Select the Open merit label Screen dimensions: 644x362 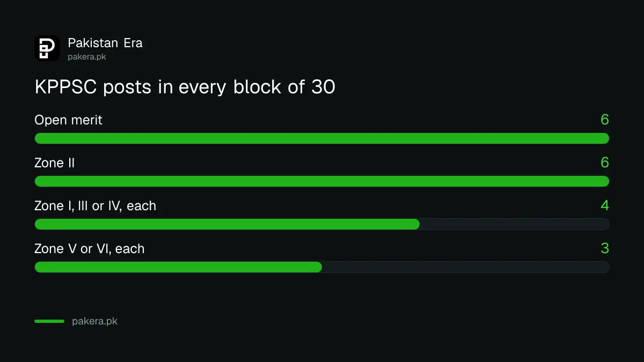click(68, 120)
